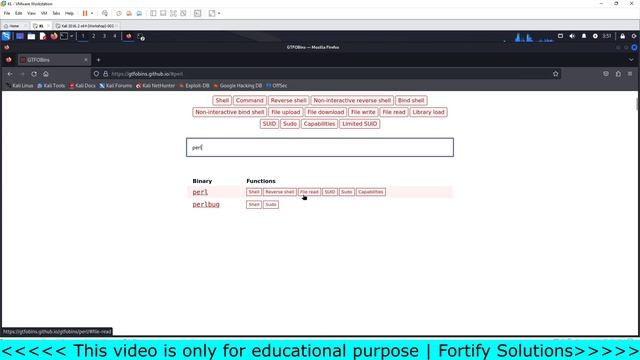This screenshot has width=640, height=360.
Task: Open the Kali Tools bookmark
Action: 51,86
